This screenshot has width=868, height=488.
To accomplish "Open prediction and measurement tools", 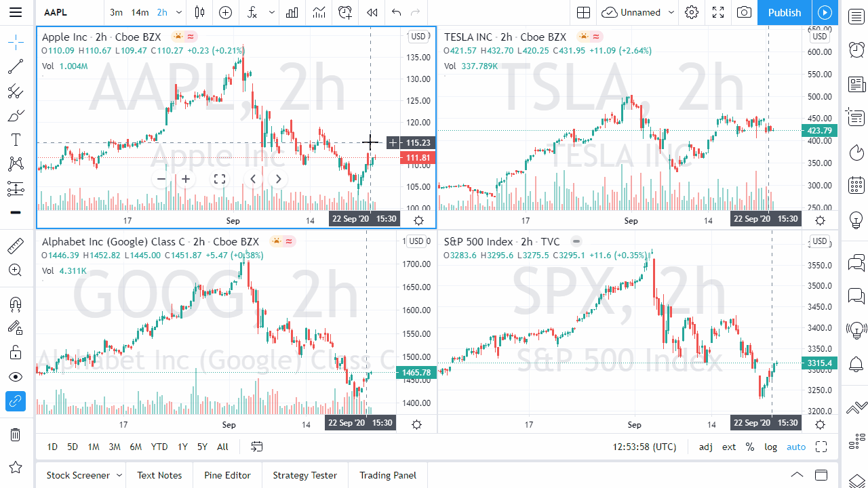I will (x=16, y=188).
